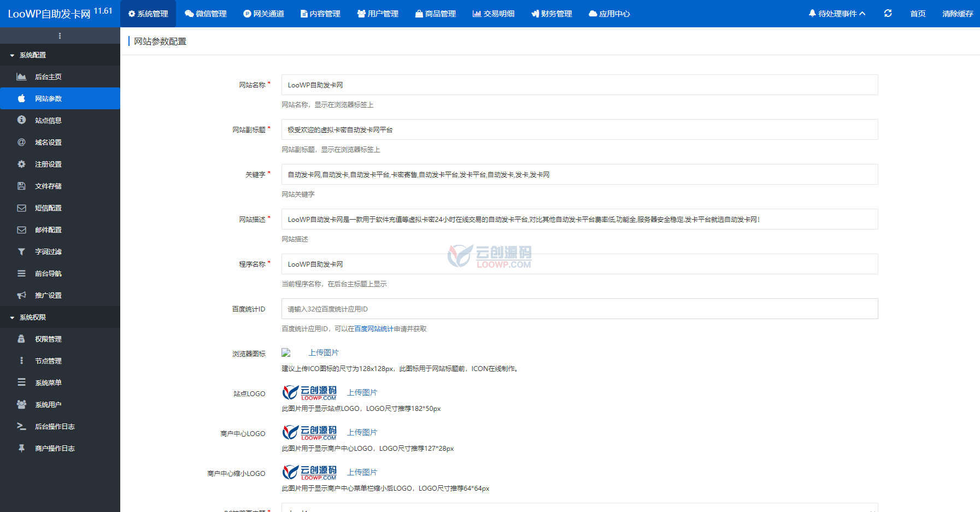Open the 用户管理 top menu
The image size is (980, 512).
tap(378, 14)
